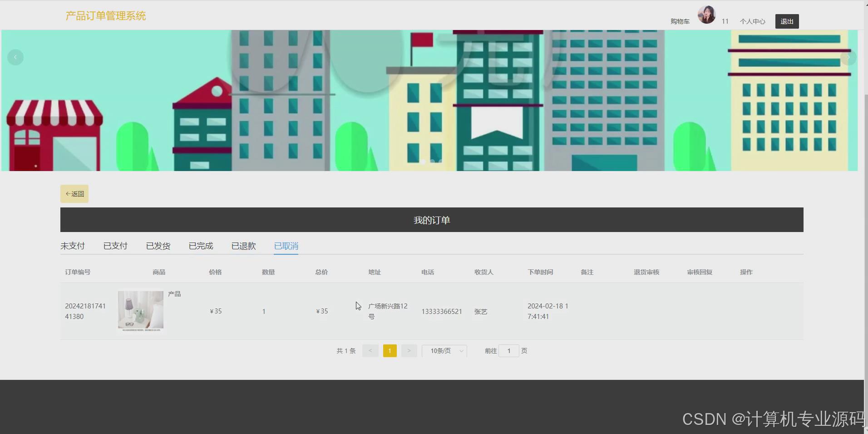Click recipient name 张艺

[481, 311]
